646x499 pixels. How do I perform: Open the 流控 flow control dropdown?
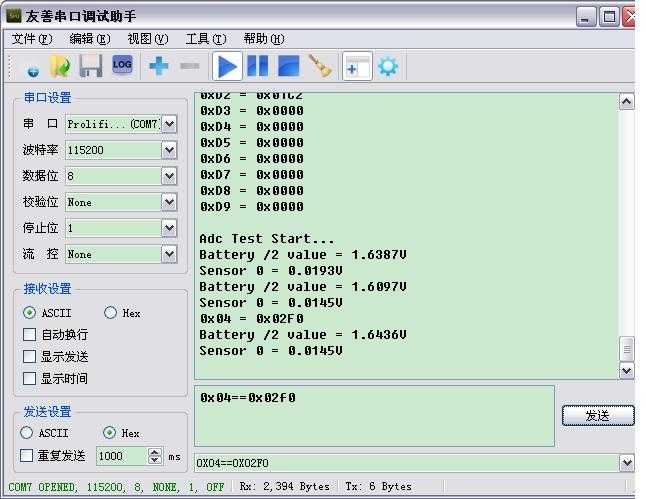[169, 254]
